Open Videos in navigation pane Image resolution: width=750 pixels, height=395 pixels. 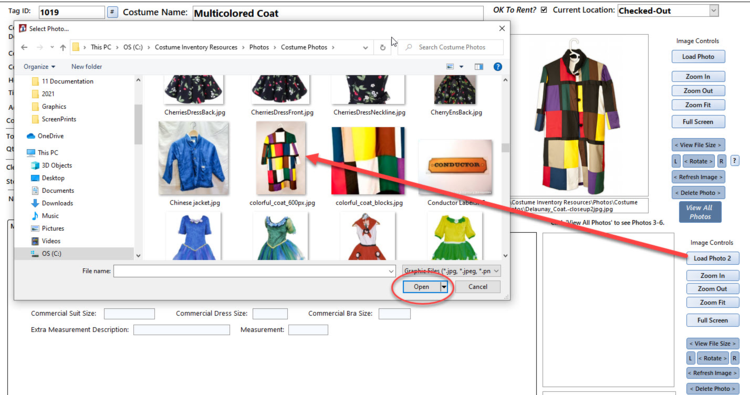coord(45,241)
